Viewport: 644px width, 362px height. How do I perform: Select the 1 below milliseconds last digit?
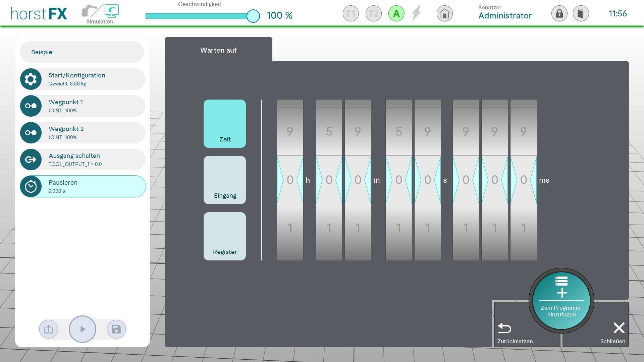tap(523, 228)
